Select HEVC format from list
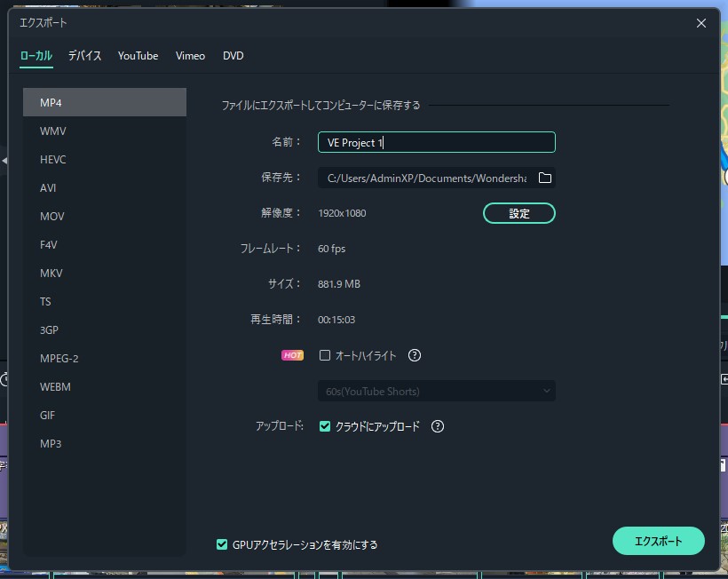 click(53, 160)
